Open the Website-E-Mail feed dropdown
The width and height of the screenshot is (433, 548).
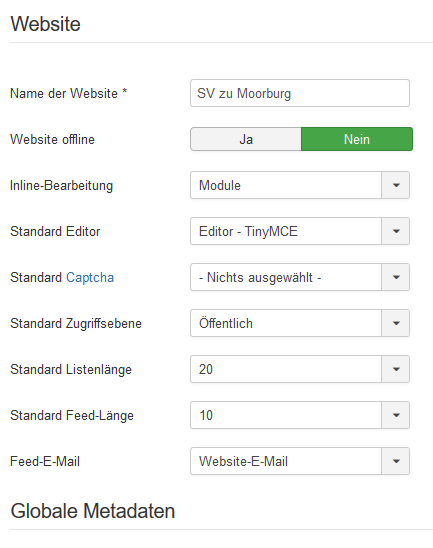300,461
